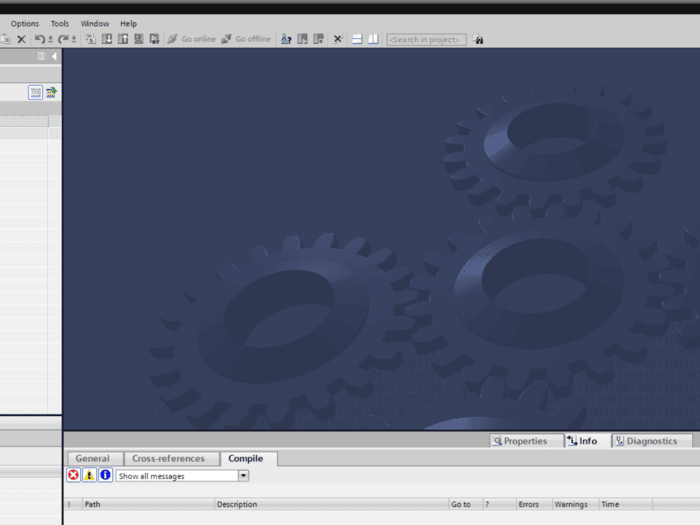Open the Tools menu
Viewport: 700px width, 525px height.
tap(60, 23)
